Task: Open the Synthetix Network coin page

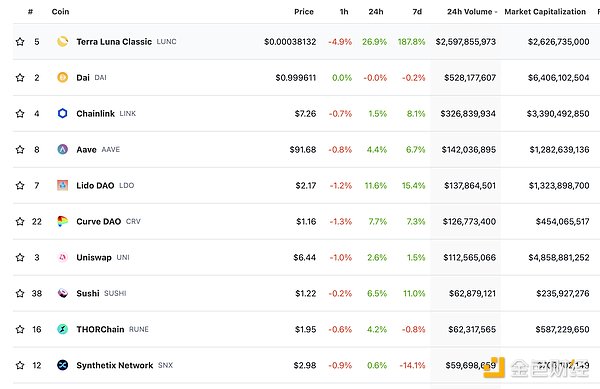Action: [115, 365]
